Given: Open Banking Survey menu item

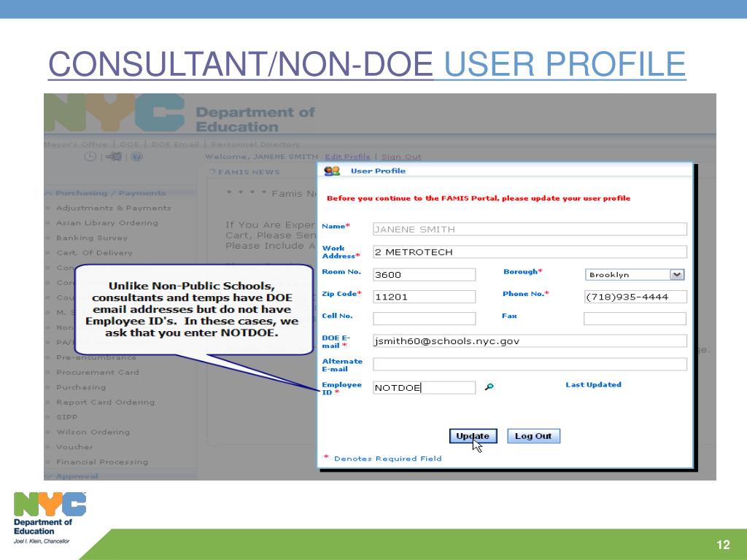Looking at the screenshot, I should click(91, 238).
